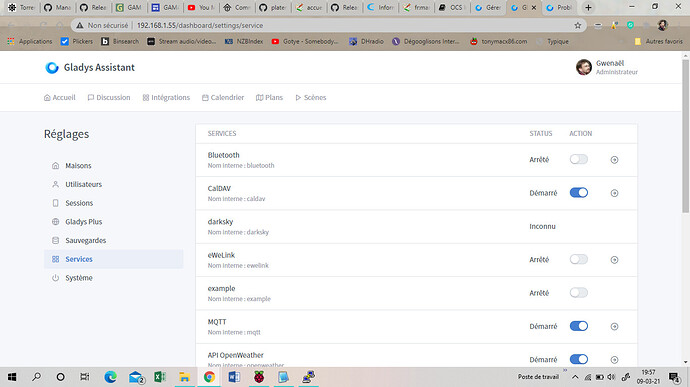Open Scènes menu item

point(311,98)
